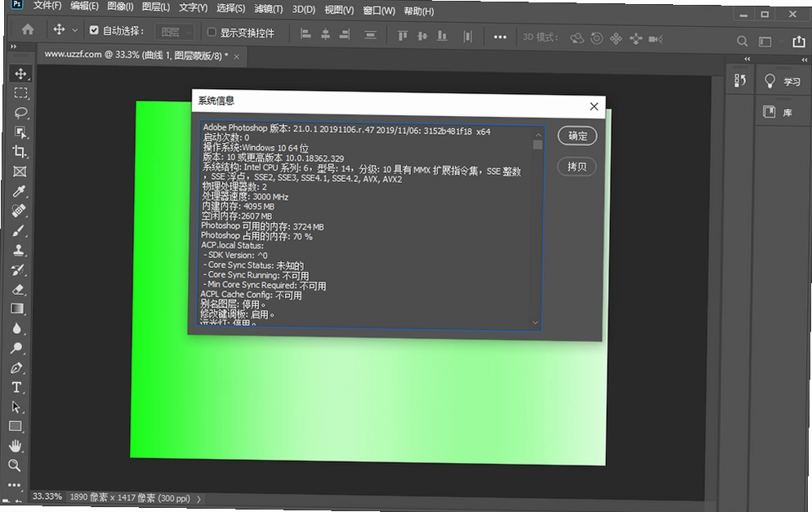The height and width of the screenshot is (512, 812).
Task: Click Align top edges icon
Action: [403, 36]
